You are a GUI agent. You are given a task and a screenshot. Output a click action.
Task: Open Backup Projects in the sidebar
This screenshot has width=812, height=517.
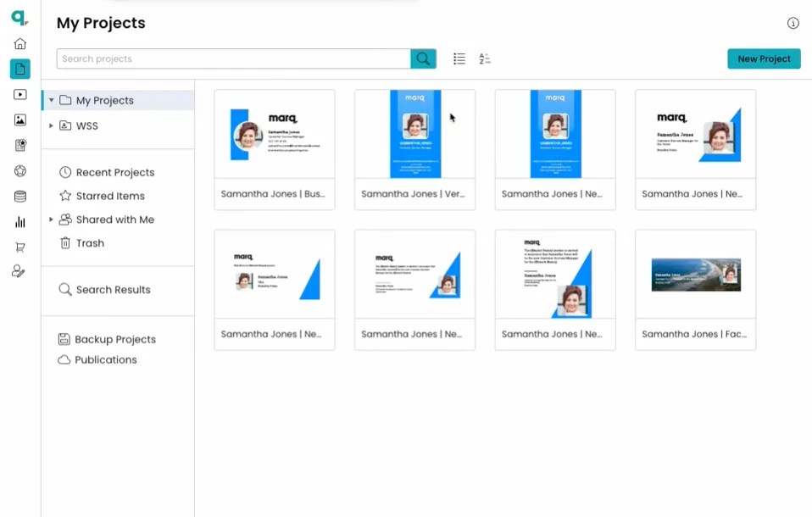[114, 339]
